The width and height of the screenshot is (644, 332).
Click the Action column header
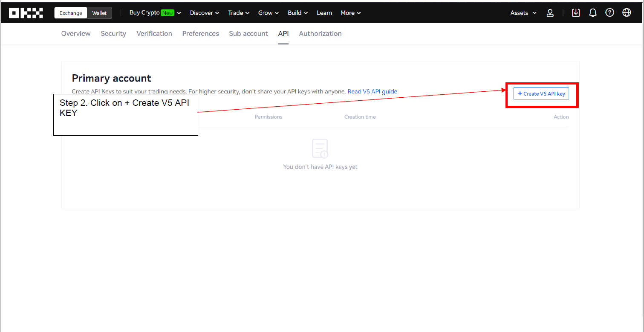561,117
